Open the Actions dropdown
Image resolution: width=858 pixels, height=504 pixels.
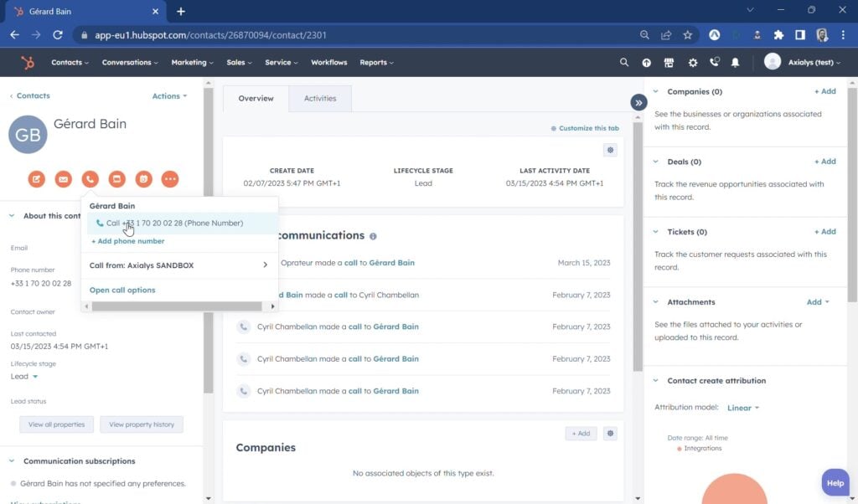[169, 95]
